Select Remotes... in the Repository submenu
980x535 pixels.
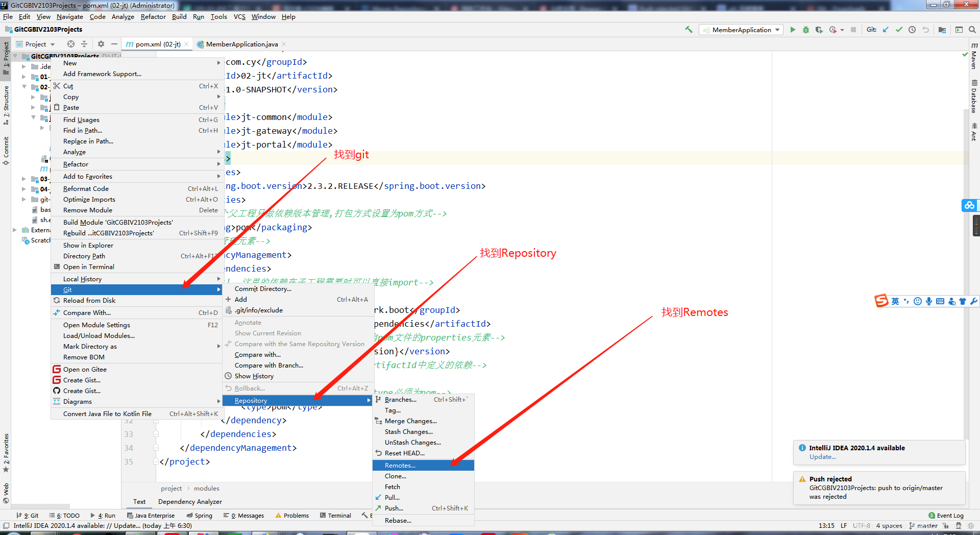[x=423, y=466]
